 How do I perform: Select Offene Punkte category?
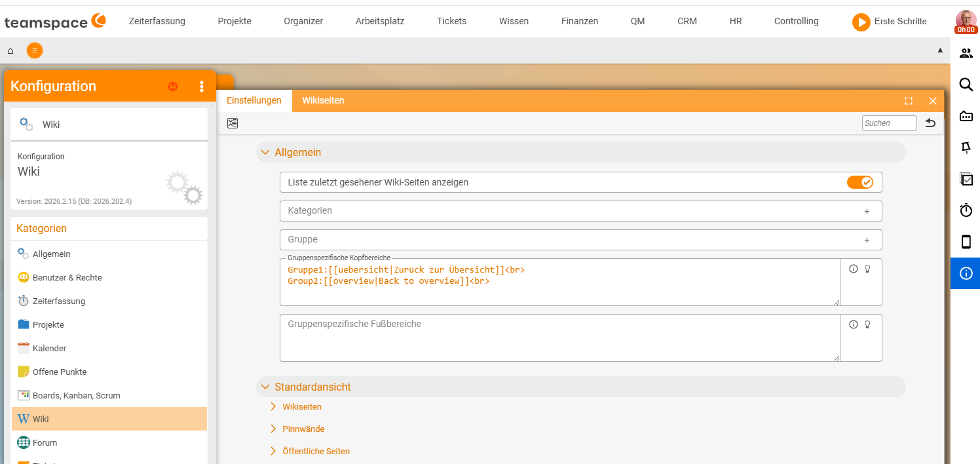pyautogui.click(x=109, y=372)
